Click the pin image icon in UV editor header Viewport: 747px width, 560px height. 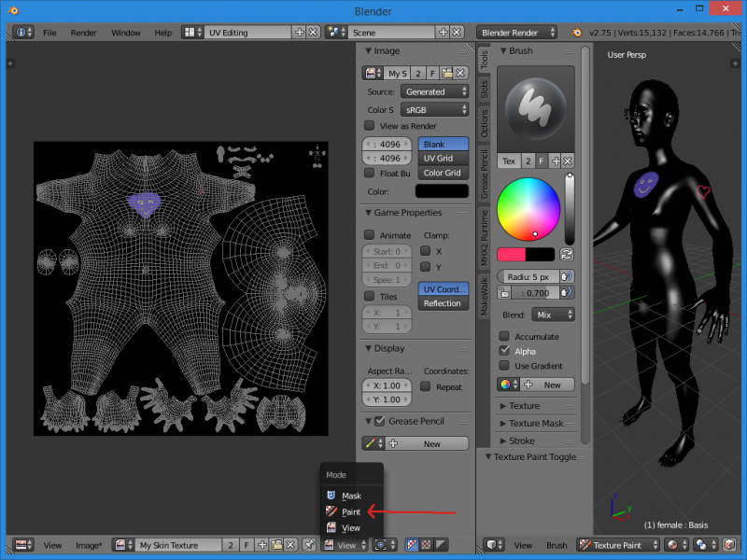click(307, 545)
